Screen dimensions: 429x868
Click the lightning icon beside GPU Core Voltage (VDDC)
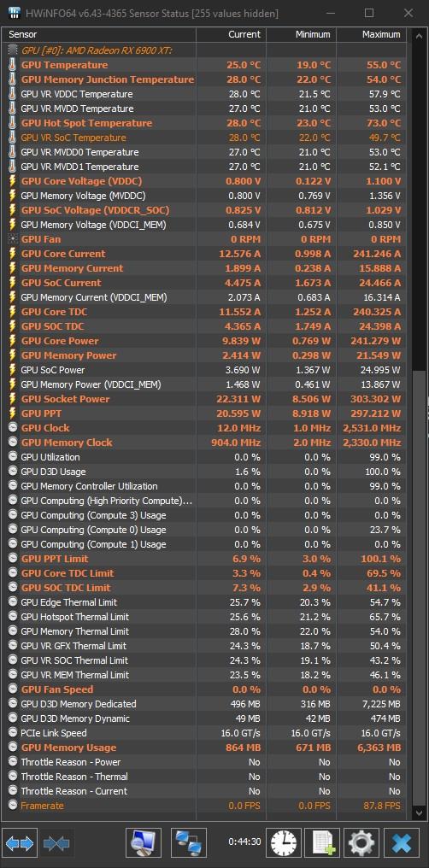tap(13, 181)
